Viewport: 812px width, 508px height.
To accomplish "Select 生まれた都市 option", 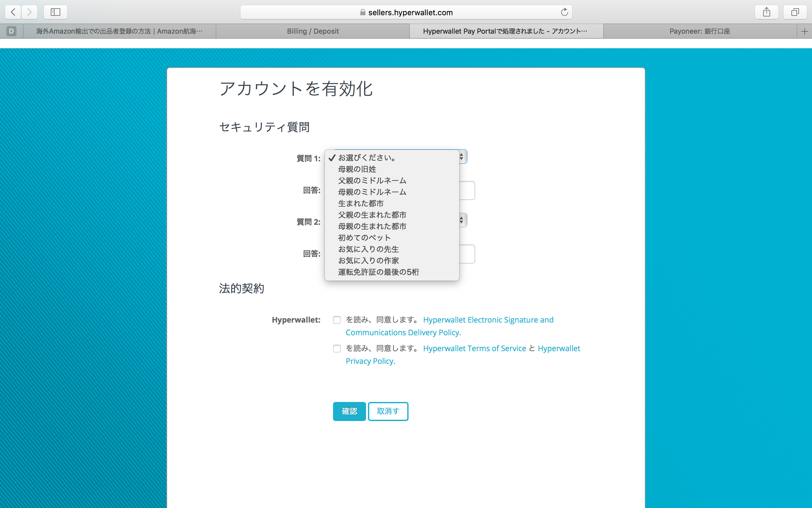I will (x=392, y=203).
